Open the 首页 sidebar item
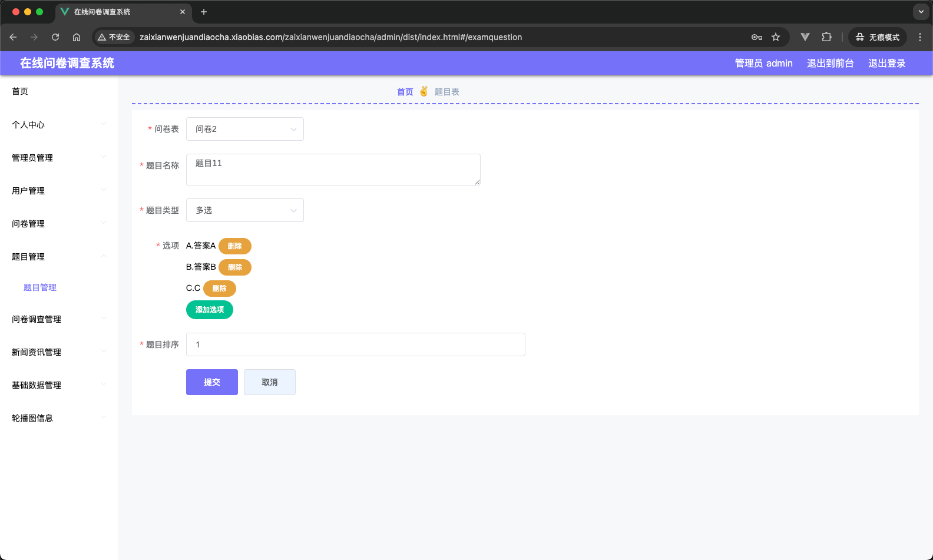The image size is (933, 560). 59,91
